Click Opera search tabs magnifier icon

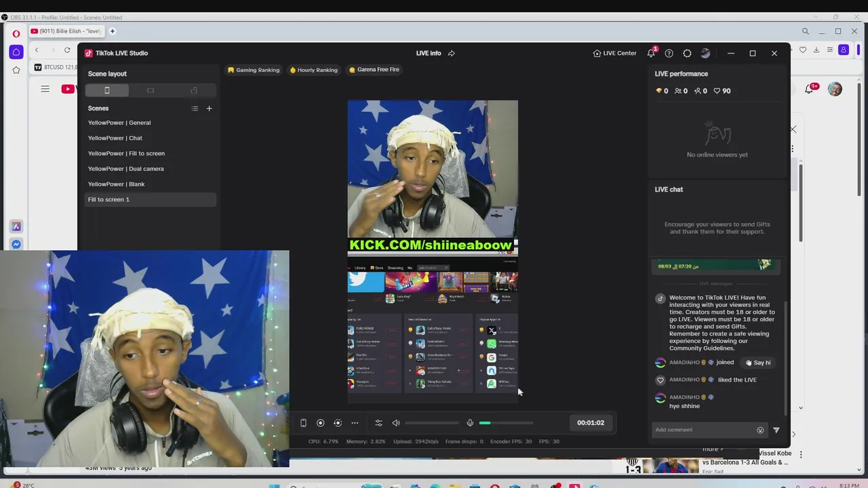pos(806,31)
